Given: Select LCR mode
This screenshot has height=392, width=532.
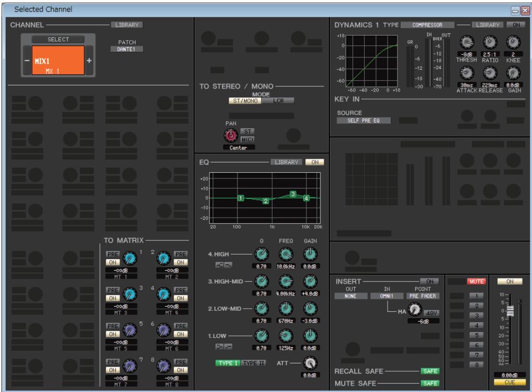Looking at the screenshot, I should tap(278, 100).
